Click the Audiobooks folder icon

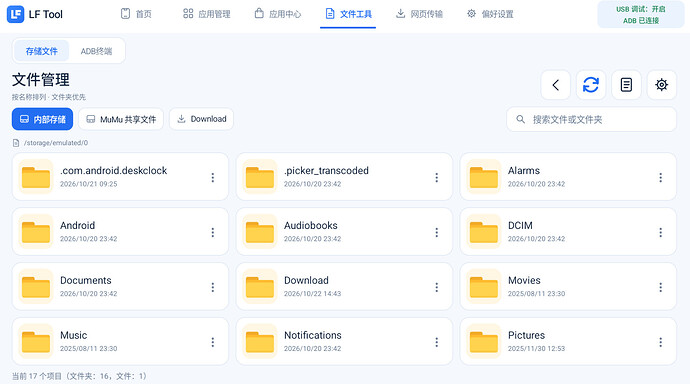click(x=260, y=232)
